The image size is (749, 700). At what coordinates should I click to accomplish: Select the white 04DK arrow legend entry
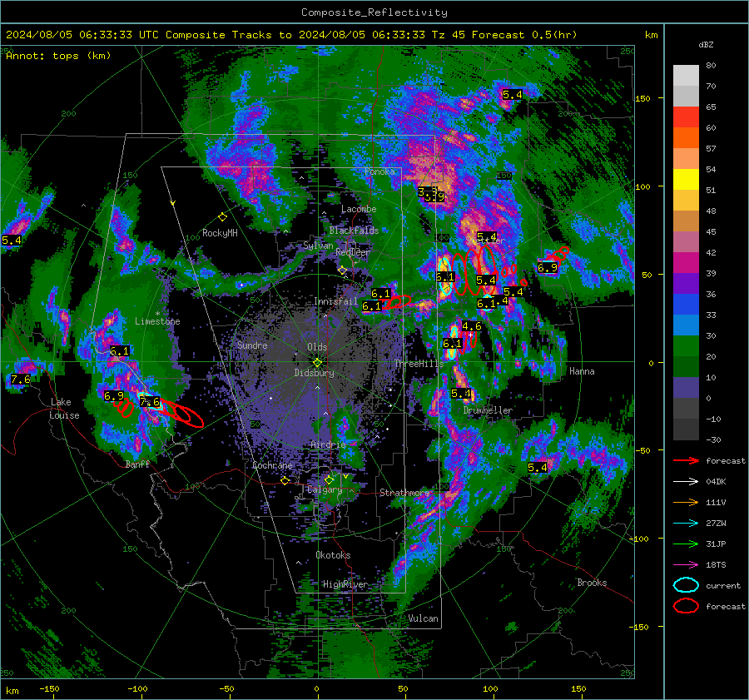tap(686, 482)
